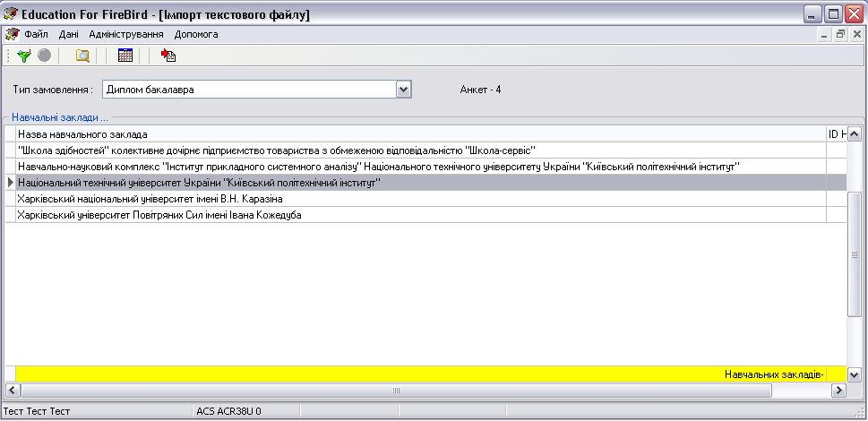Maximize the Education For FireBird main window
Screen dimensions: 868x421
pos(832,13)
